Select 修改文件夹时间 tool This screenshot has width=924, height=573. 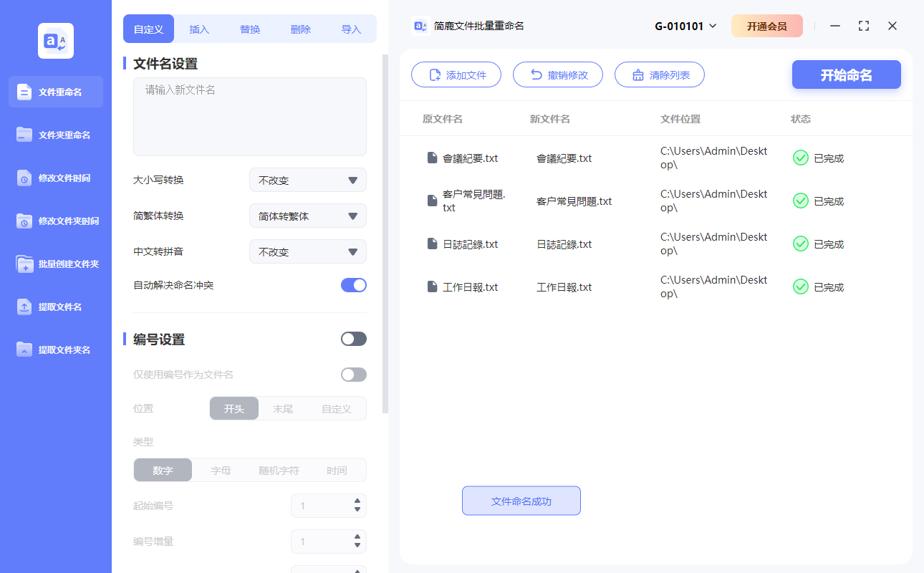tap(55, 221)
